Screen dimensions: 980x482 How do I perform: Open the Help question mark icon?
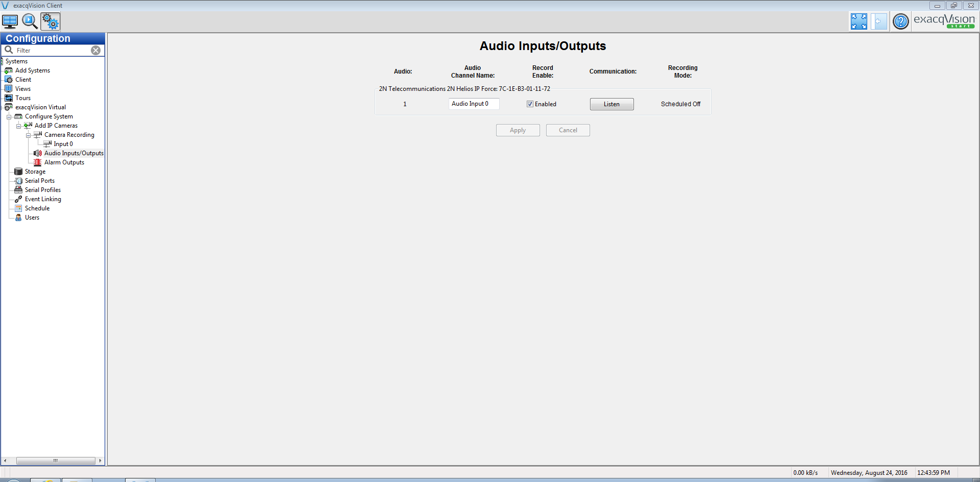pos(901,21)
